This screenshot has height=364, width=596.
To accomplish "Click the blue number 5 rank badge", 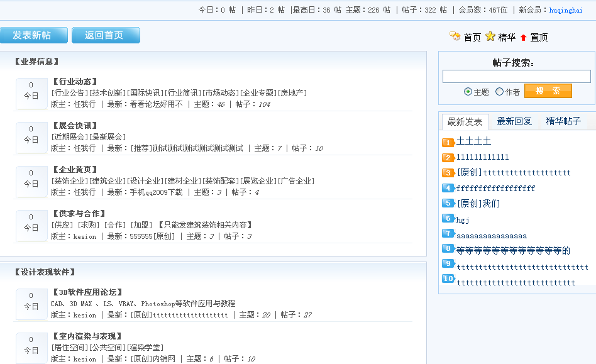I will pyautogui.click(x=448, y=203).
